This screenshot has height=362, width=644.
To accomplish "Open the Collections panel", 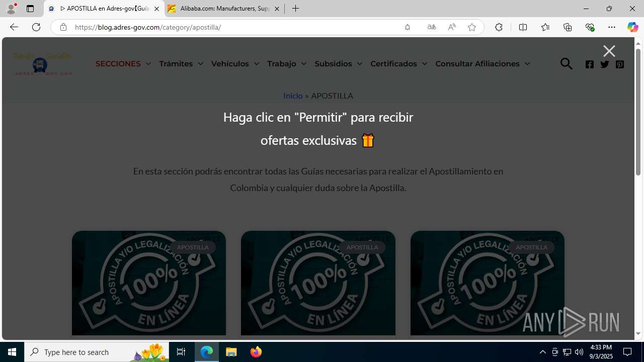I will (568, 27).
